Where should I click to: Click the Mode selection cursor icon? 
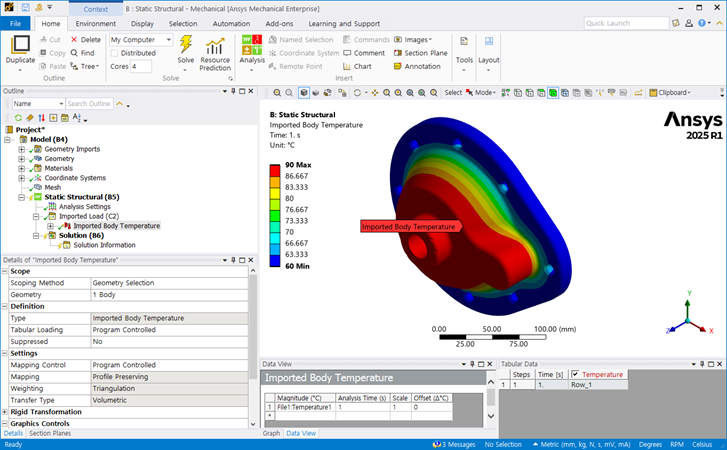coord(470,93)
